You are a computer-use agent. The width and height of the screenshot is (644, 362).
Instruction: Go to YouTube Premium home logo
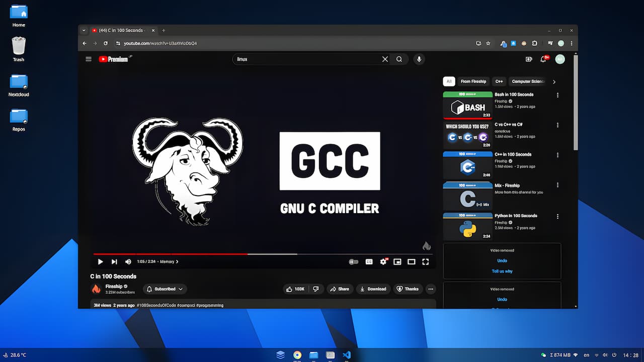(x=115, y=59)
